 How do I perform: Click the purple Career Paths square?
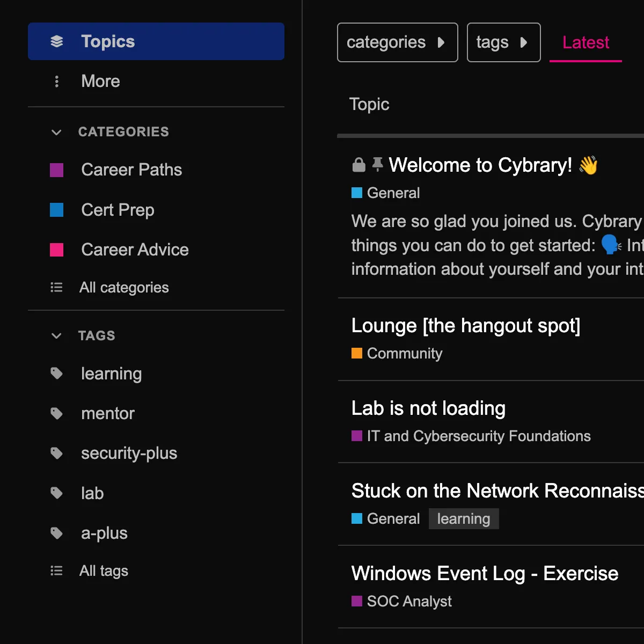tap(56, 170)
